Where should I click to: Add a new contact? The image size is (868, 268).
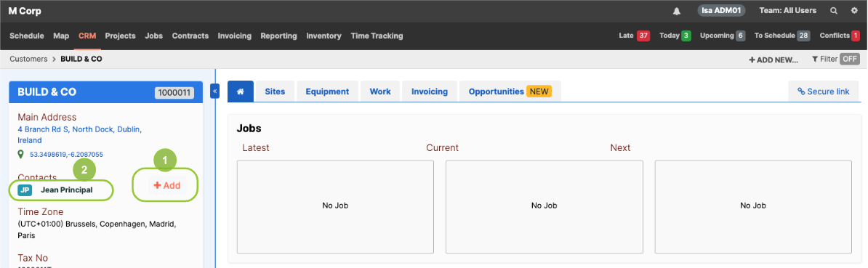point(167,186)
